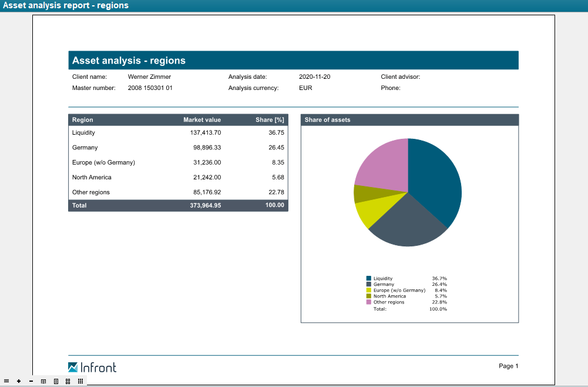Click the Share [%] column header
Screen dimensions: 588x387
(x=270, y=120)
